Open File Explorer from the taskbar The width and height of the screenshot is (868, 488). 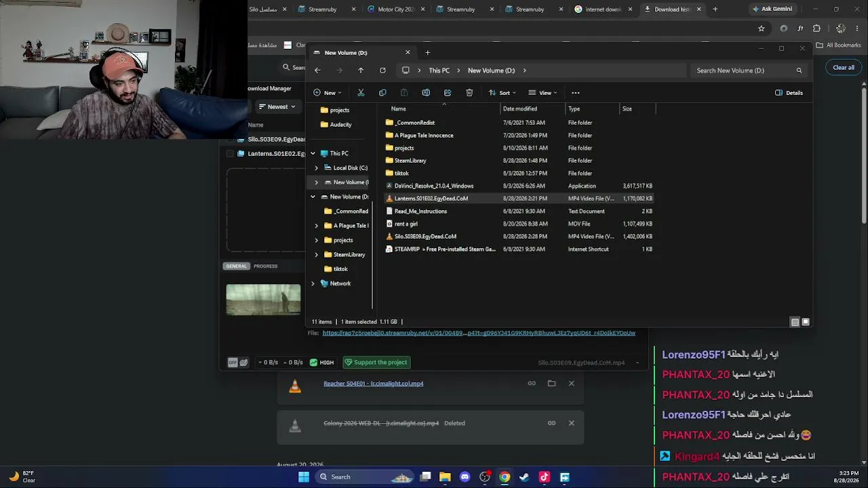click(445, 477)
